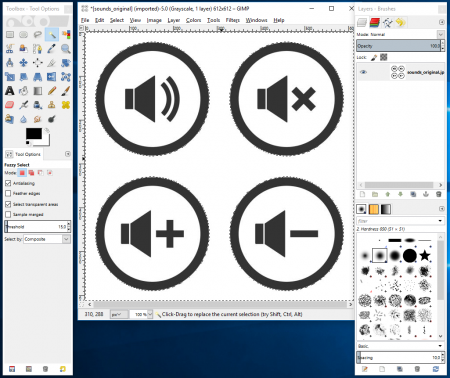Open the Tool Options tab configuration menu
Image resolution: width=450 pixels, height=378 pixels.
(68, 154)
